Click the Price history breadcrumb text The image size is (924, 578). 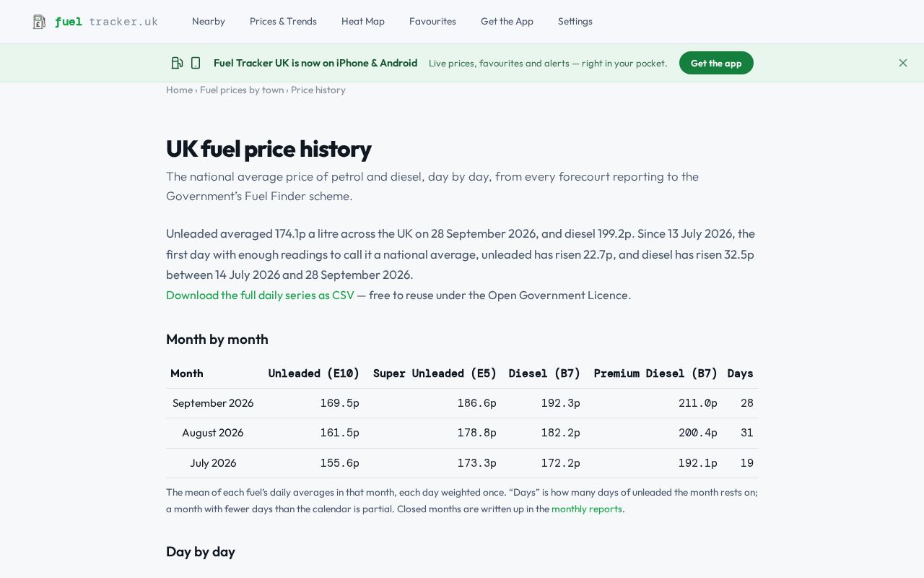pos(318,90)
